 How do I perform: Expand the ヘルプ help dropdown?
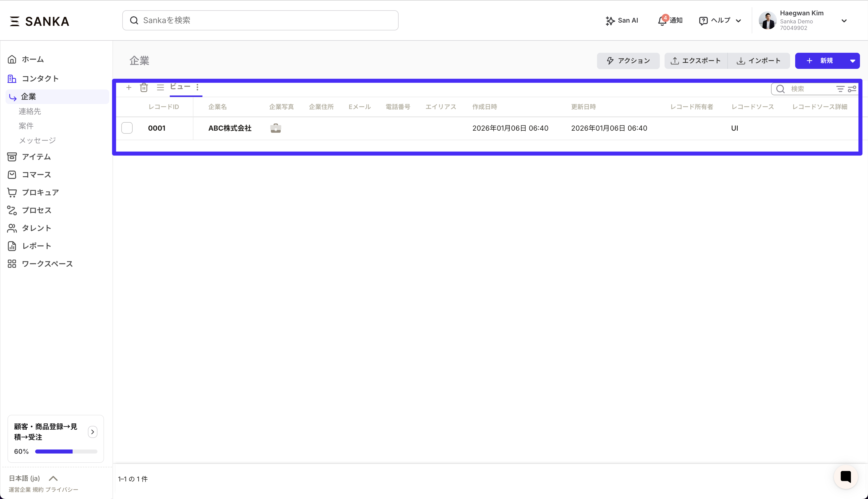720,21
